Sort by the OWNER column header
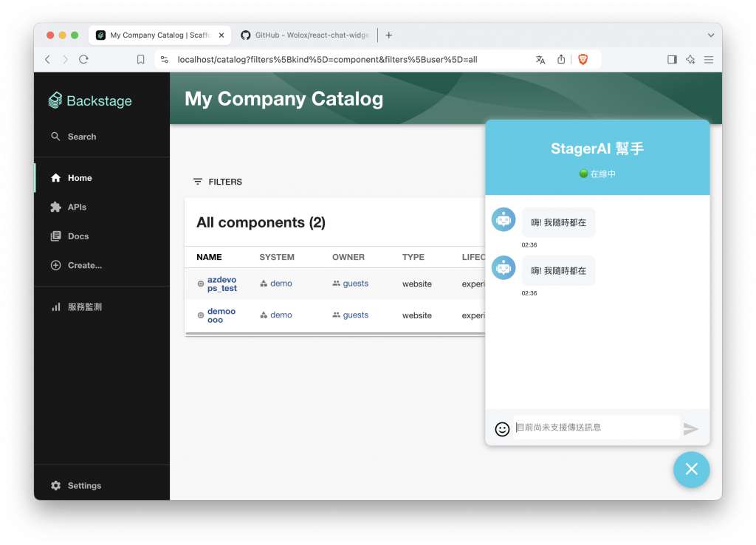This screenshot has width=756, height=545. click(348, 257)
